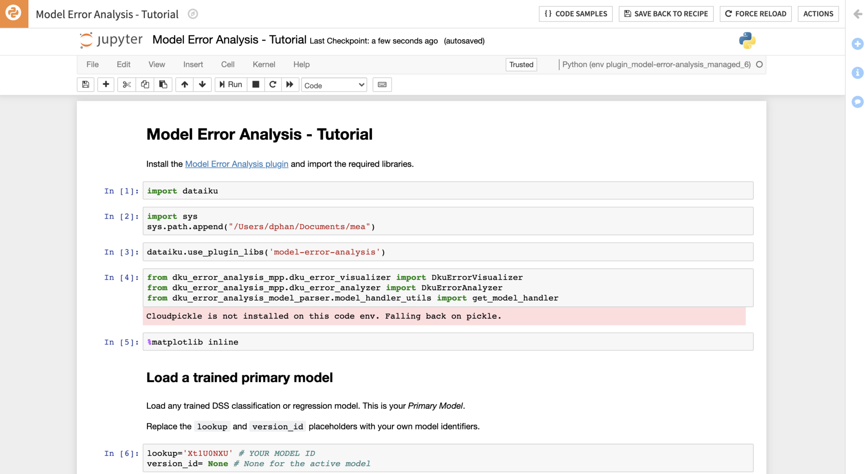Open the ACTIONS dropdown
Screen dimensions: 868x474
pyautogui.click(x=818, y=14)
